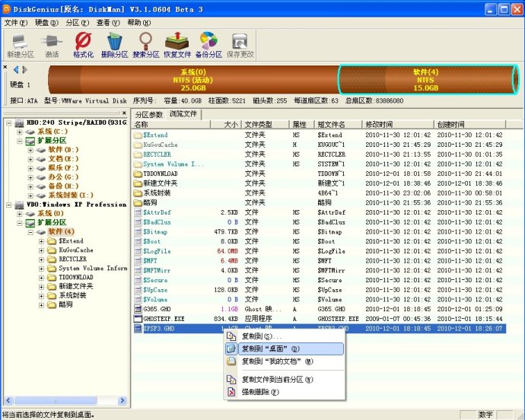Select 酷狗 folder in the tree

point(65,304)
